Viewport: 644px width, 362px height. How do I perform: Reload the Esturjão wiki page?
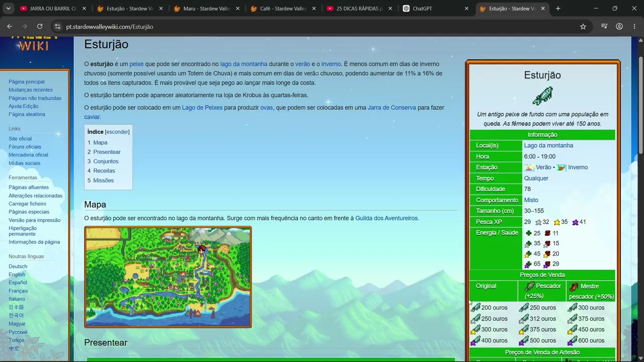pyautogui.click(x=40, y=27)
